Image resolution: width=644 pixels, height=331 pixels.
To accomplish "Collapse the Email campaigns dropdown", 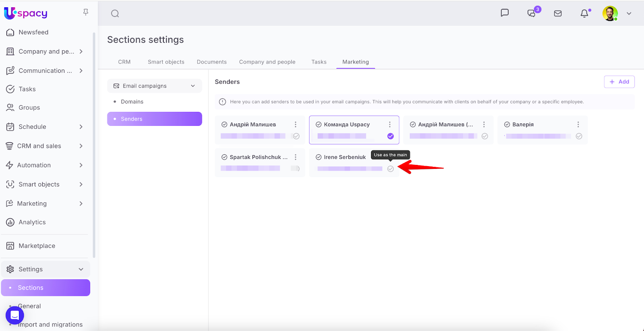I will 193,86.
